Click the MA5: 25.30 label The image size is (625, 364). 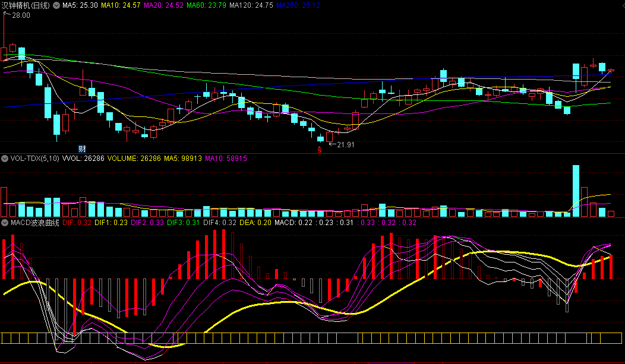pos(80,5)
